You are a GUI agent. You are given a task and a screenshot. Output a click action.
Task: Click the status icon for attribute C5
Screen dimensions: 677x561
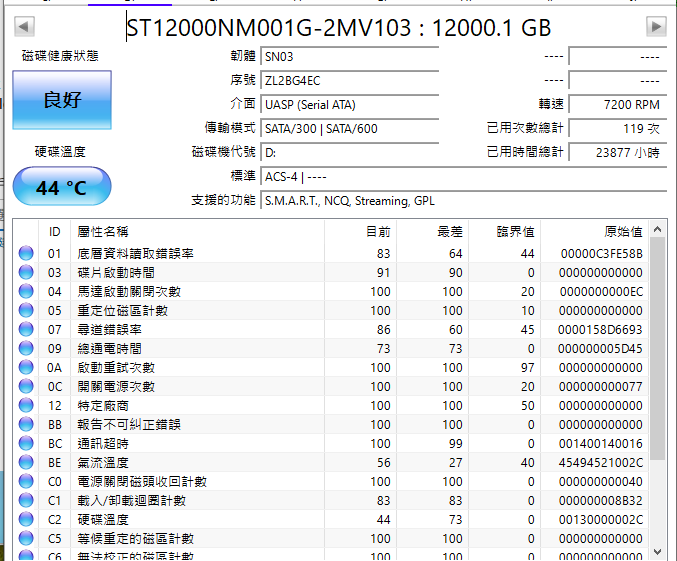(26, 538)
